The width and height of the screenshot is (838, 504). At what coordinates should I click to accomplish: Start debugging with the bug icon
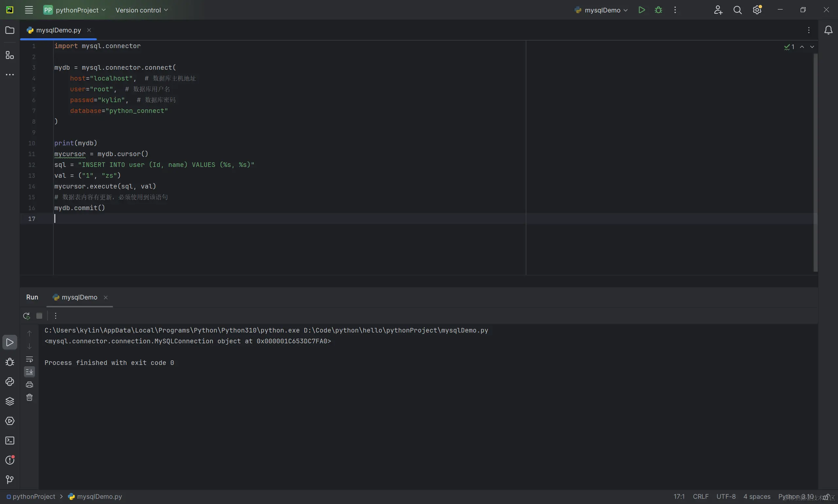click(658, 10)
